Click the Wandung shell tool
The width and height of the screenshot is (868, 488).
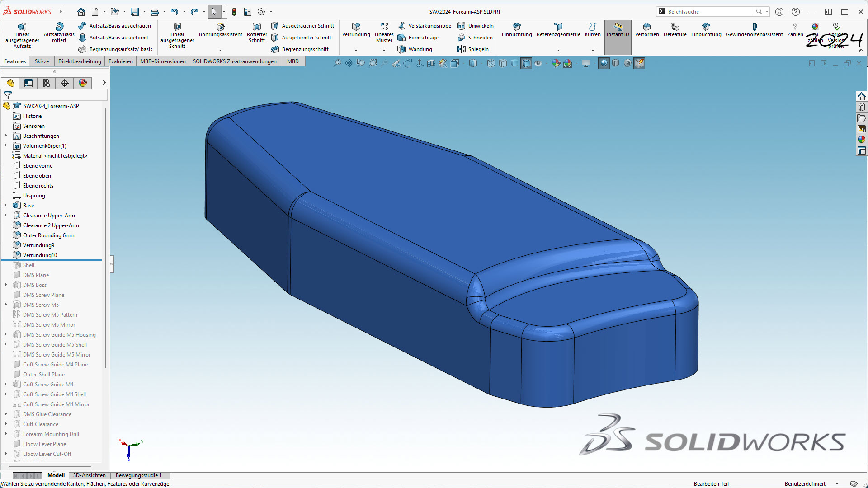[x=420, y=49]
